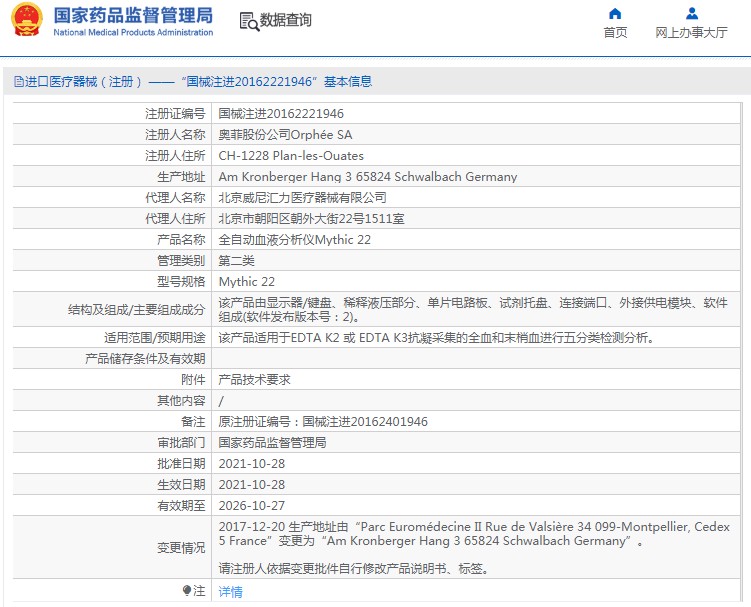The image size is (751, 607).
Task: Select 北京市朝阳区朝外大街22号1511室 address
Action: [x=311, y=218]
